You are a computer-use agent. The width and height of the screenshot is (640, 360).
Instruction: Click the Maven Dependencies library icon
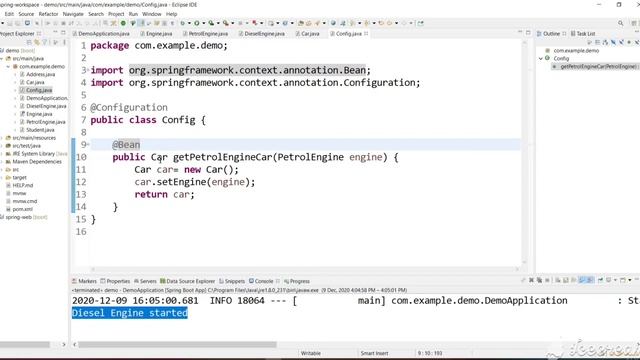(x=8, y=162)
